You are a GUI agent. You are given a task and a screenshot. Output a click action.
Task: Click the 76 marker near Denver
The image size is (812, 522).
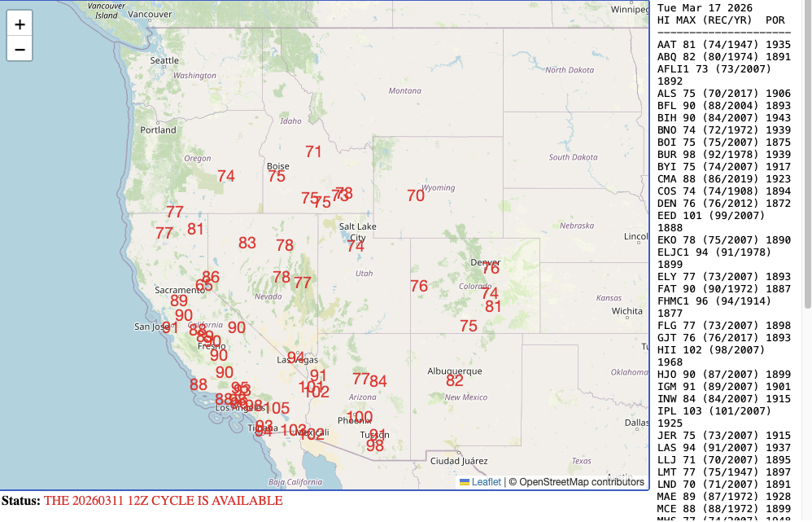[x=491, y=267]
